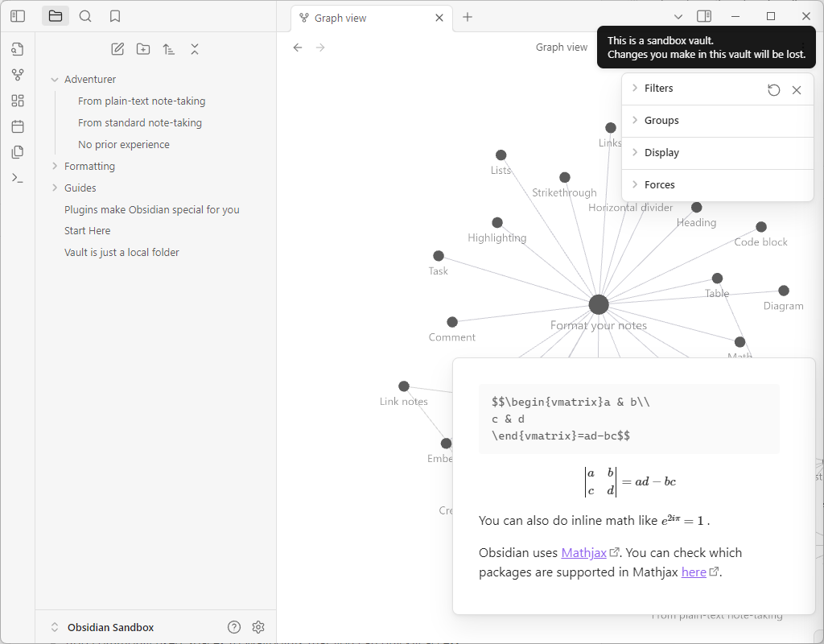Open 'Vault is just a local folder' note
Viewport: 824px width, 644px height.
pyautogui.click(x=122, y=252)
